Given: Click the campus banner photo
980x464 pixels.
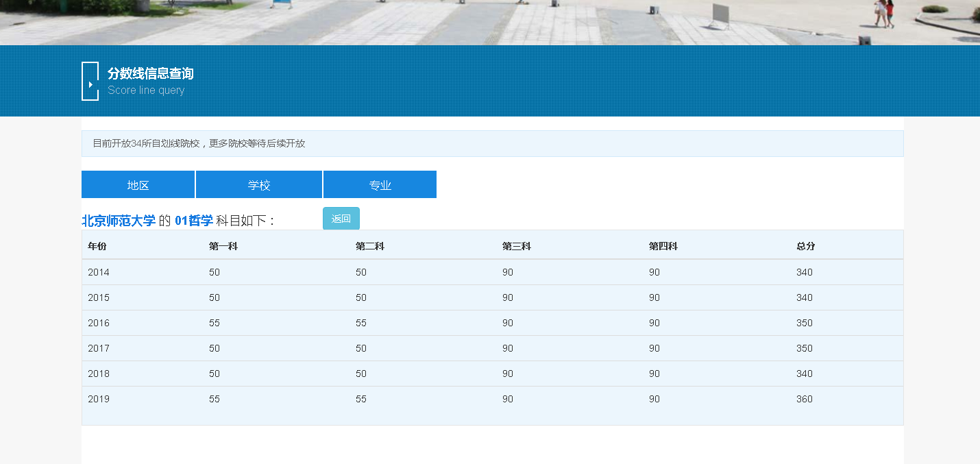Looking at the screenshot, I should point(490,23).
